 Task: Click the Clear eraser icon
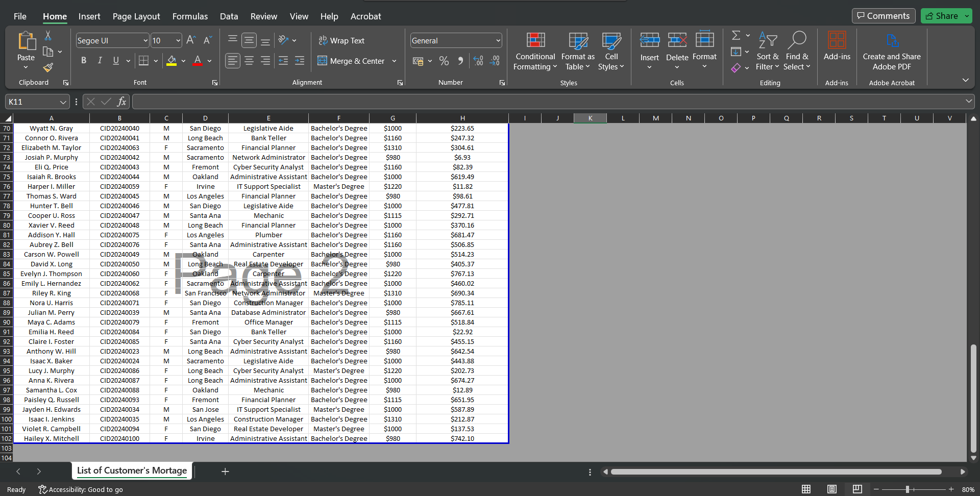click(x=736, y=67)
